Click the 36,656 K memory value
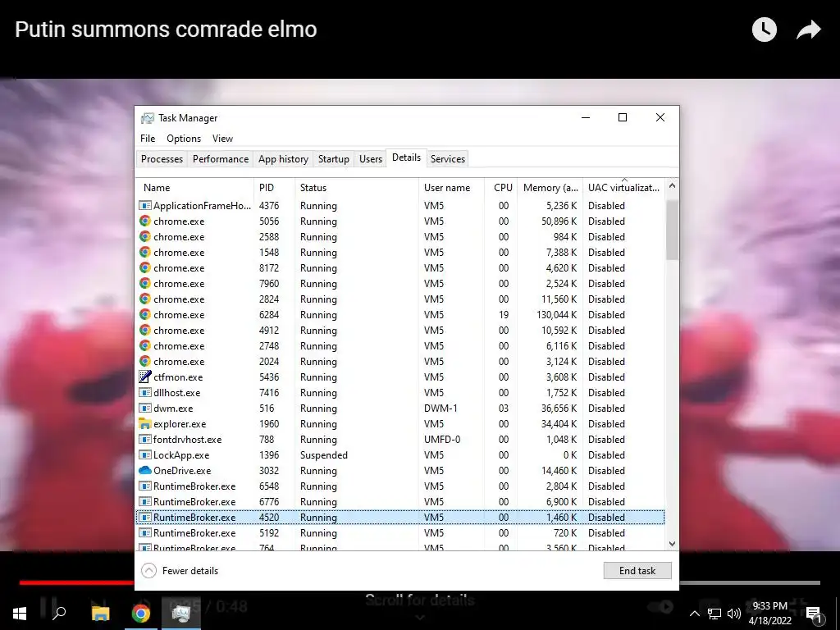 pos(559,408)
